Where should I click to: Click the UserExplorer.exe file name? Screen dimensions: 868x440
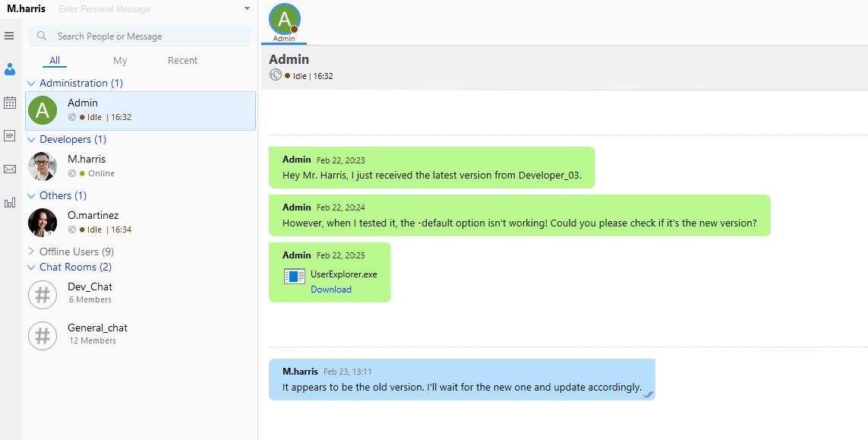pos(344,274)
